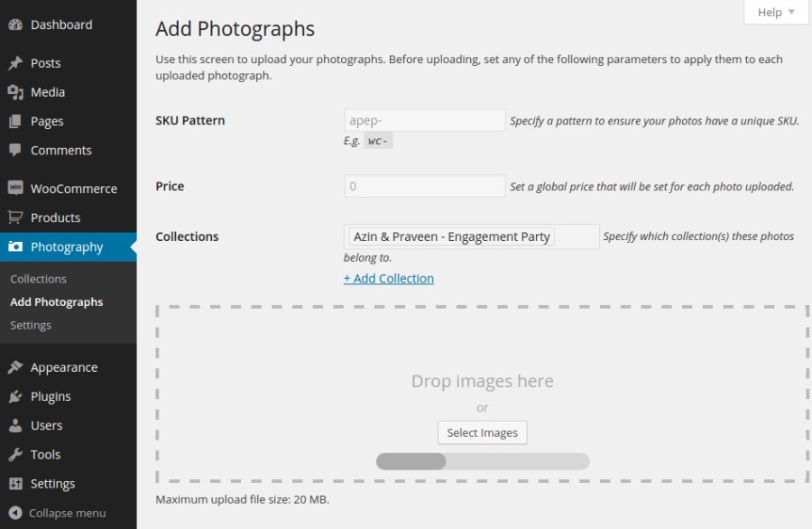This screenshot has height=529, width=812.
Task: Open Photography Settings submenu entry
Action: (32, 324)
